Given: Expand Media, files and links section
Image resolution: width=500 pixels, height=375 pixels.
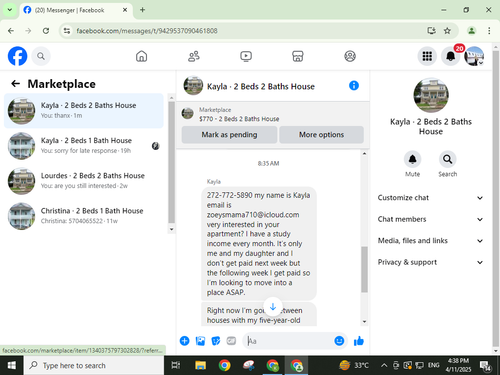Looking at the screenshot, I should [430, 241].
